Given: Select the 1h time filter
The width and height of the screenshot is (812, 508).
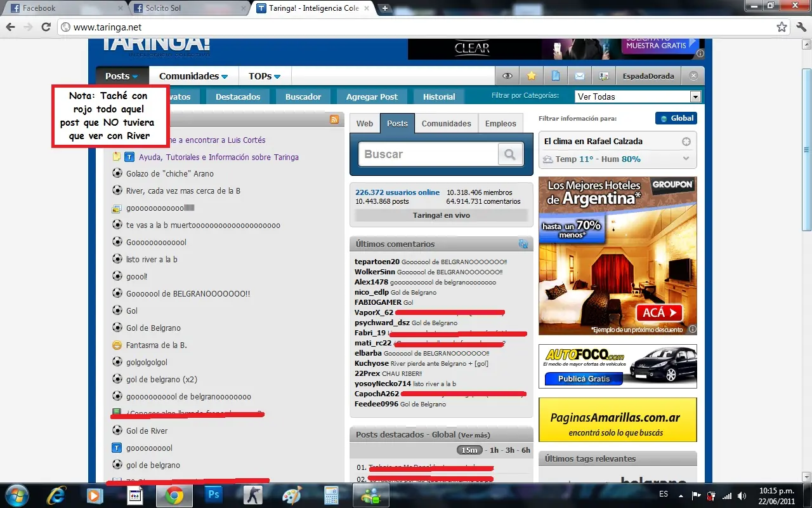Looking at the screenshot, I should [493, 450].
